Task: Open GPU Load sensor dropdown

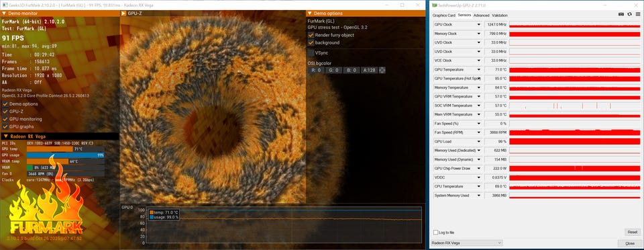Action: click(478, 141)
